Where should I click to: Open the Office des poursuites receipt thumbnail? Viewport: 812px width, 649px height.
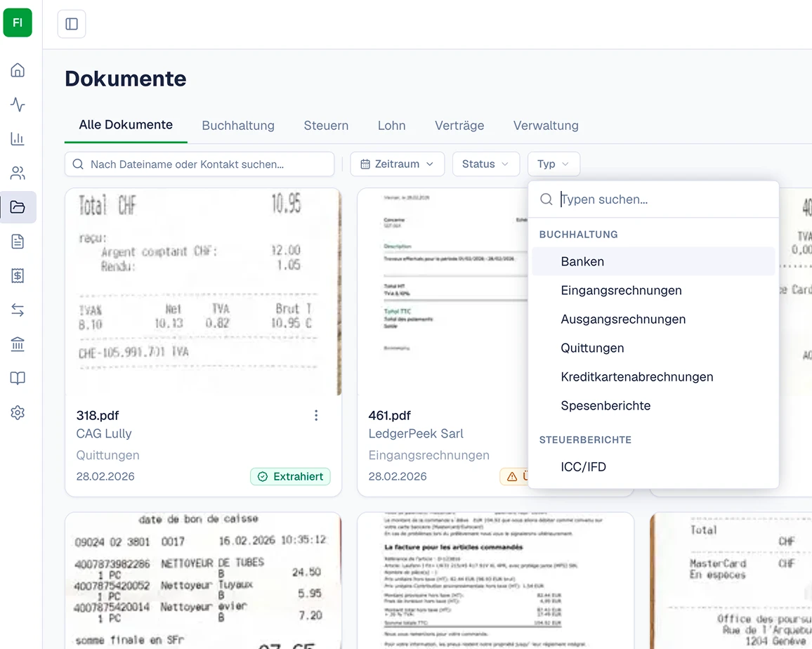(x=731, y=581)
